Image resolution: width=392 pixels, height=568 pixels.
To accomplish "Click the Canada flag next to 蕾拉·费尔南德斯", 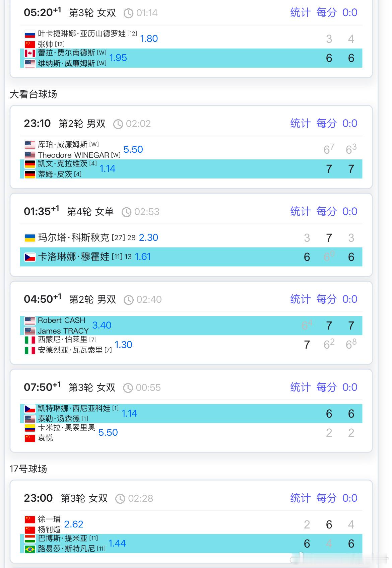I will pos(30,53).
